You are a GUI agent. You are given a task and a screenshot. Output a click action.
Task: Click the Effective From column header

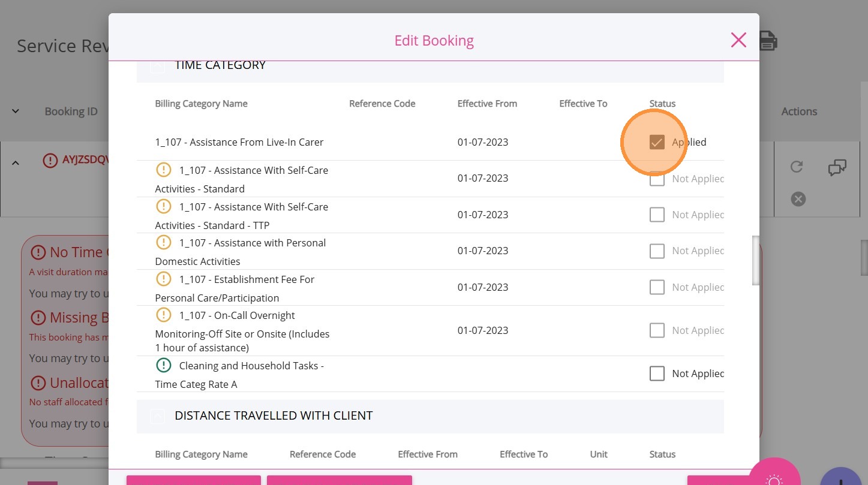tap(486, 104)
